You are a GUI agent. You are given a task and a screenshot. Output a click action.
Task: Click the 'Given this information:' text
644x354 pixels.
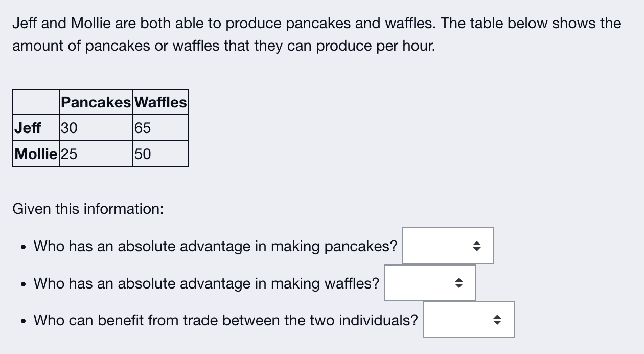(x=87, y=209)
